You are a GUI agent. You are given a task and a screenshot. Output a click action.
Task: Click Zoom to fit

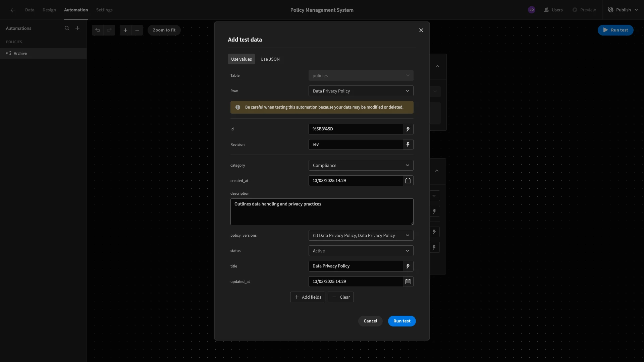click(x=164, y=30)
